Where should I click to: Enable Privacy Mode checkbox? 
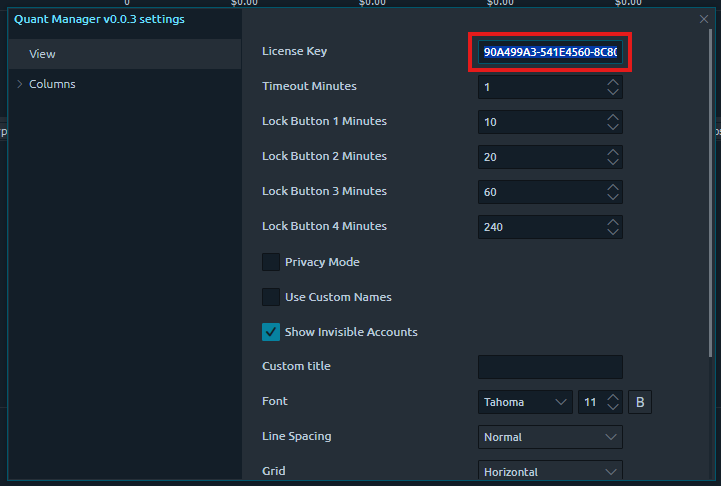pos(271,262)
